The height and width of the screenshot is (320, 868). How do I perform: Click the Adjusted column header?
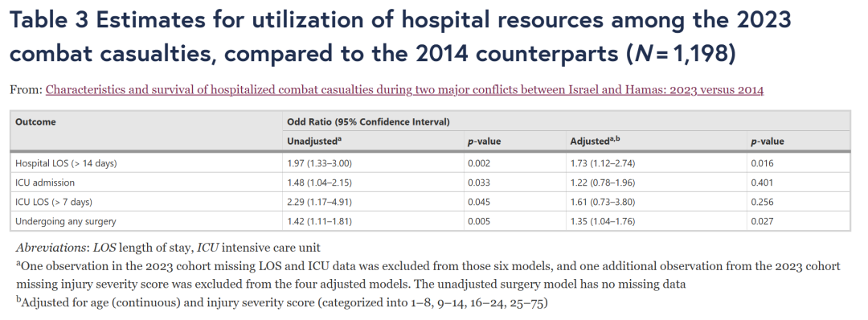(595, 142)
